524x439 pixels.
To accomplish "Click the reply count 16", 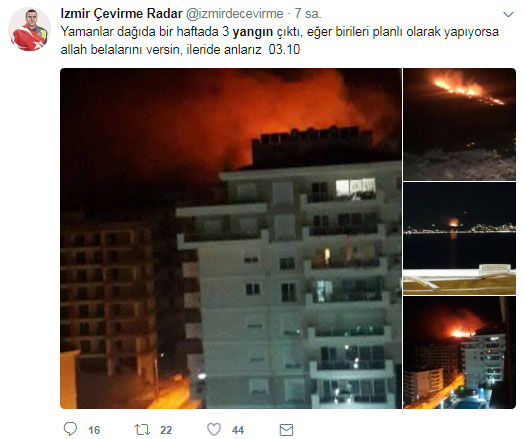I will click(x=94, y=430).
